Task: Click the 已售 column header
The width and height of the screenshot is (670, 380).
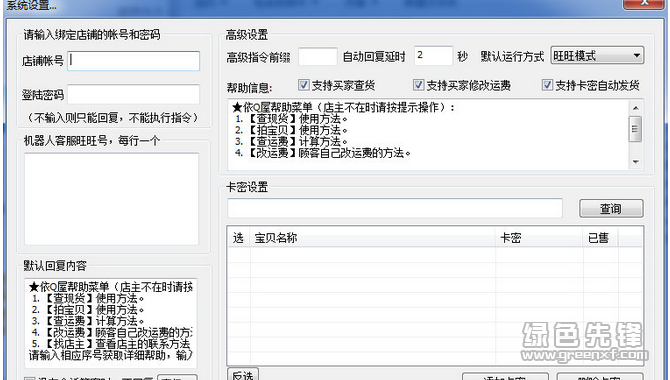Action: tap(600, 238)
